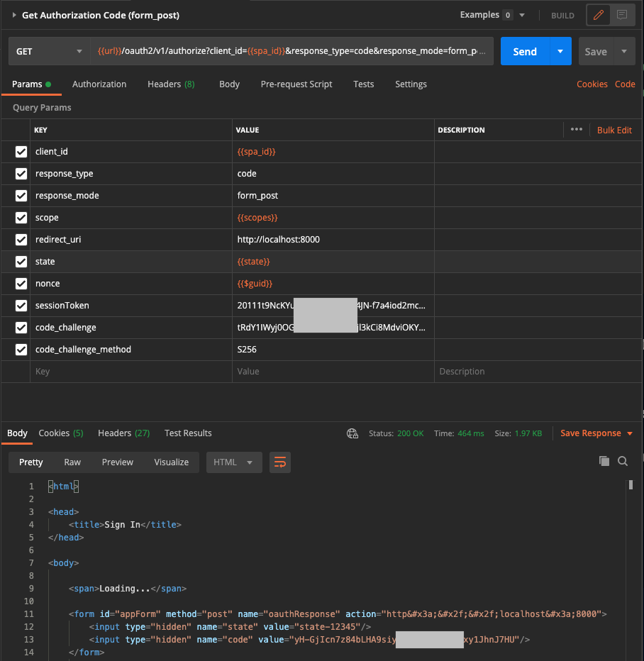Click the Bulk Edit link
Image resolution: width=644 pixels, height=661 pixels.
[614, 130]
